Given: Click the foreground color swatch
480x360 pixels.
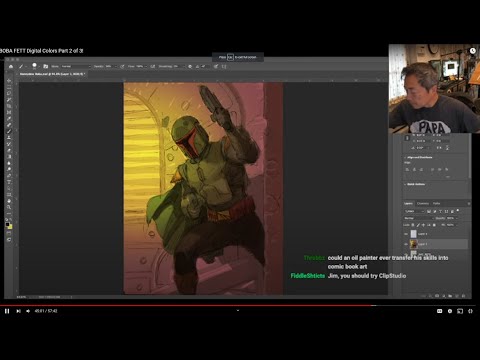Looking at the screenshot, I should (7, 224).
